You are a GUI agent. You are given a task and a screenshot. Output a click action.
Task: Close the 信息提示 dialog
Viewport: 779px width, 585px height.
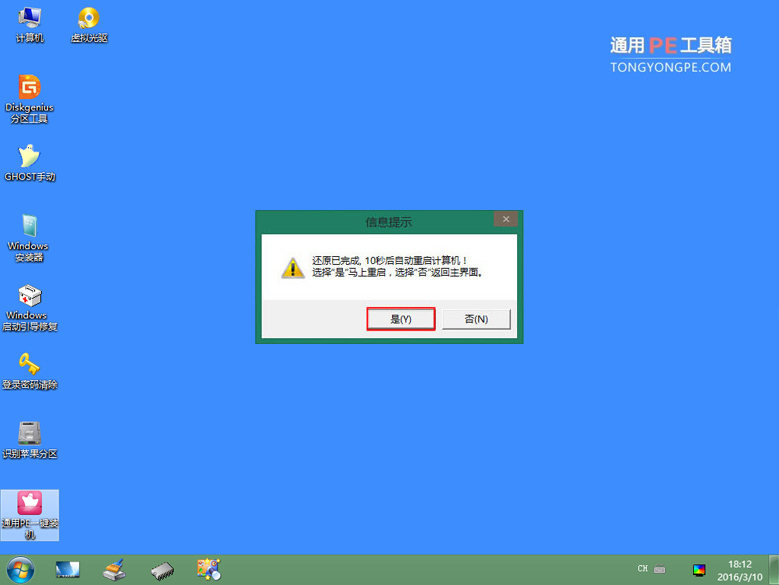point(506,220)
